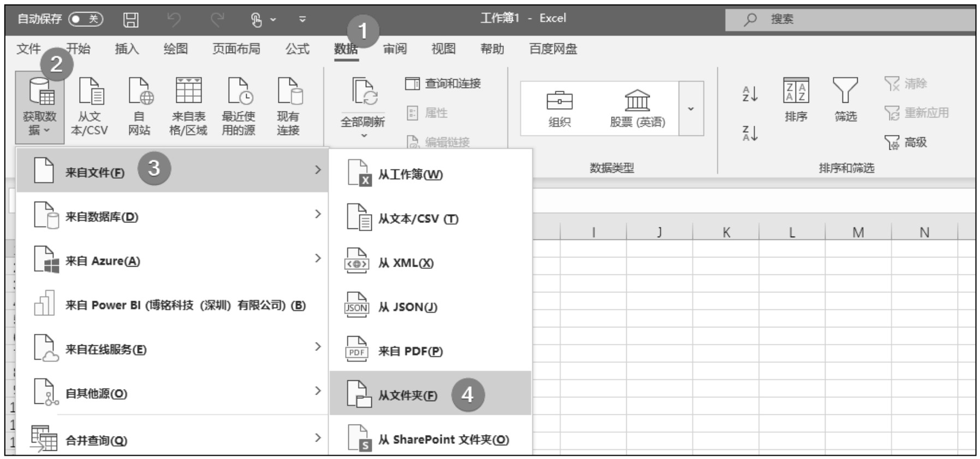Switch to the 页面布局 tab
980x459 pixels.
(236, 49)
